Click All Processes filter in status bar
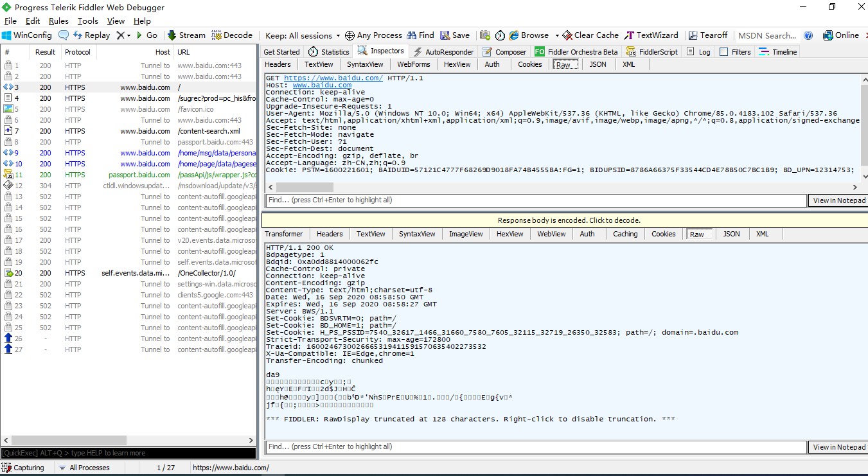 84,468
